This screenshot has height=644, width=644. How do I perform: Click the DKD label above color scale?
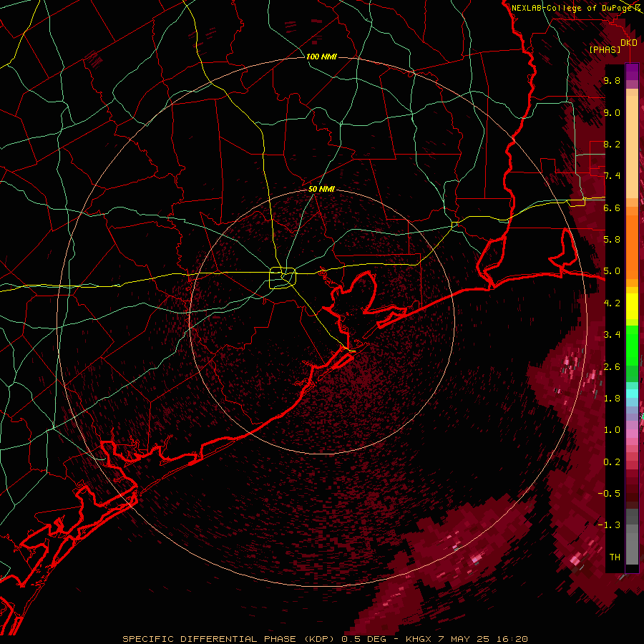click(x=628, y=43)
